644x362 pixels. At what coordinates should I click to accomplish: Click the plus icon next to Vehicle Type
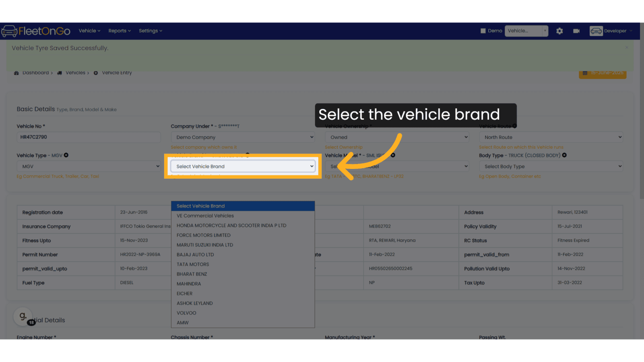point(66,155)
